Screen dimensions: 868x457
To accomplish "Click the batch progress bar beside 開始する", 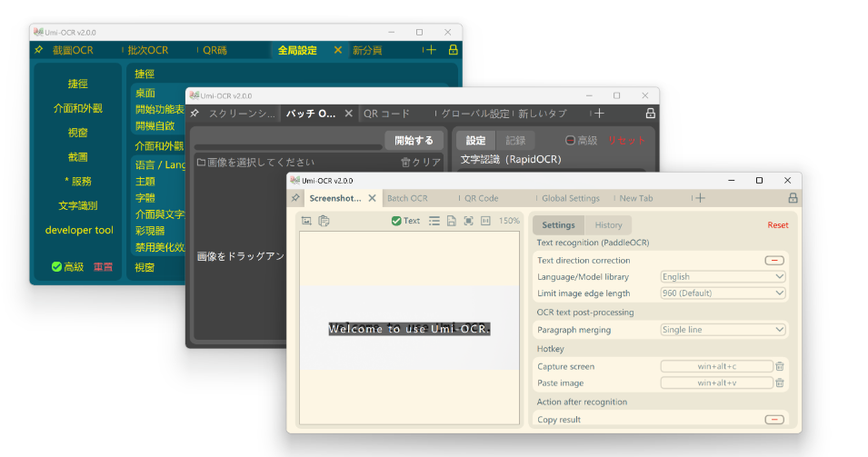I will [x=288, y=146].
